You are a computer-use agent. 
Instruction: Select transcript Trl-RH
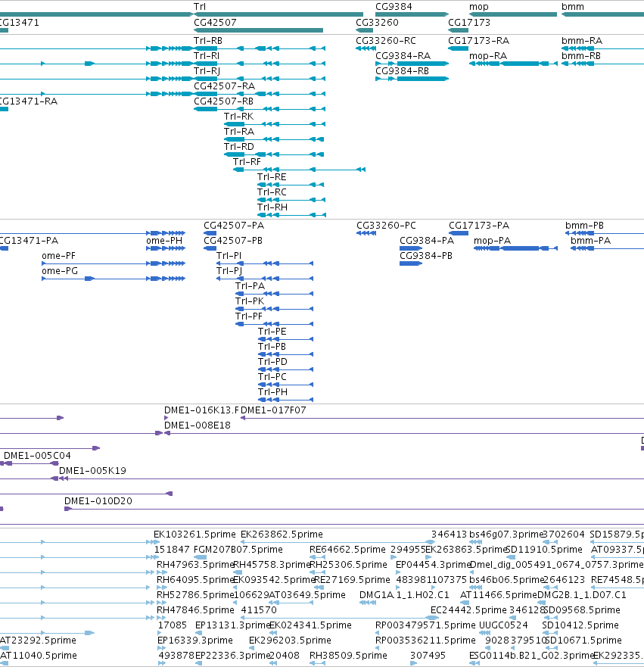(x=272, y=207)
